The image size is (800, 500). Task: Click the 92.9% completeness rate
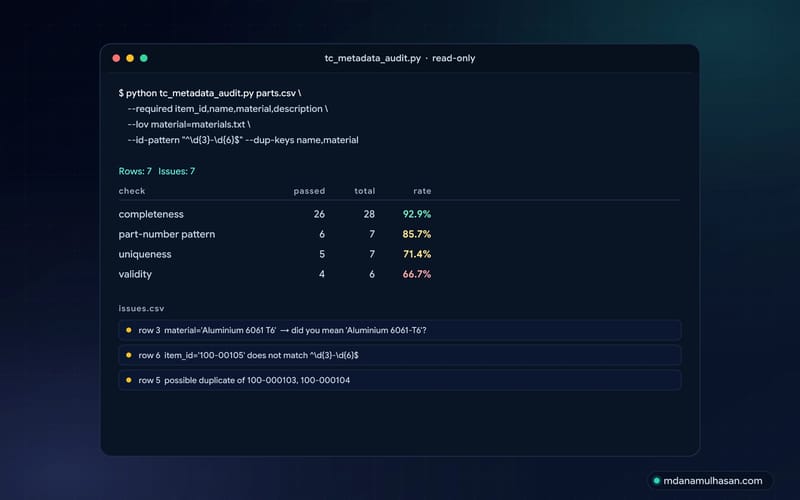pyautogui.click(x=417, y=214)
